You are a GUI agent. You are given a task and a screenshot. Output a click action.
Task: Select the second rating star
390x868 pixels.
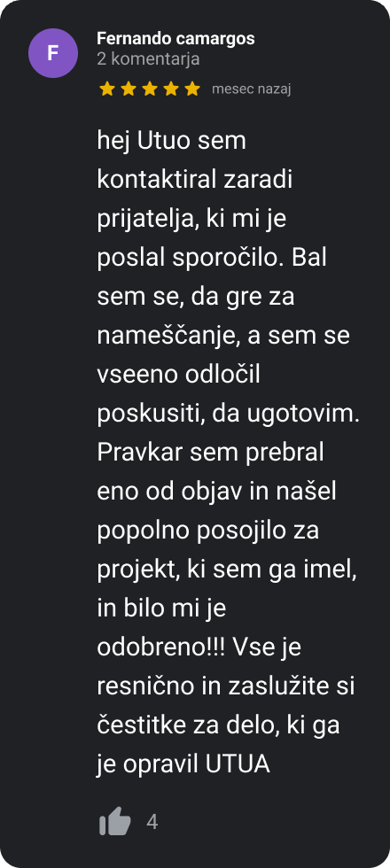tap(128, 89)
